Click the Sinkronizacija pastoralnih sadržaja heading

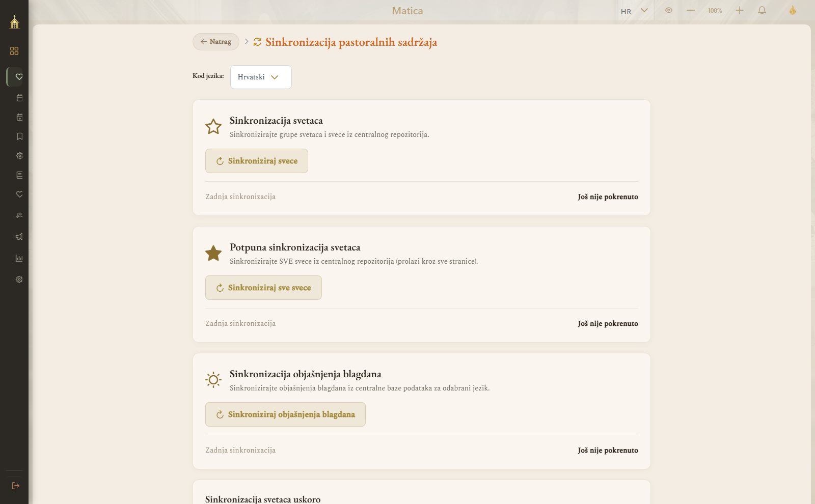351,42
